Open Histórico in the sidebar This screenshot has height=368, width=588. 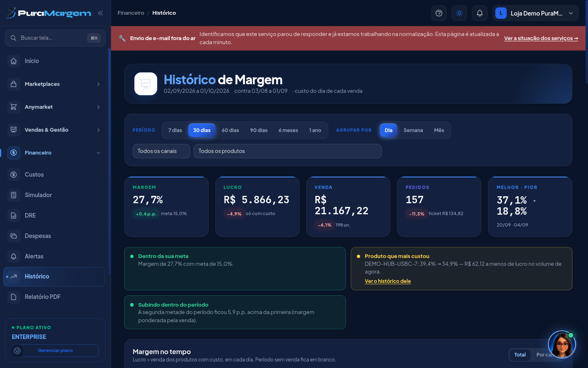pos(54,277)
